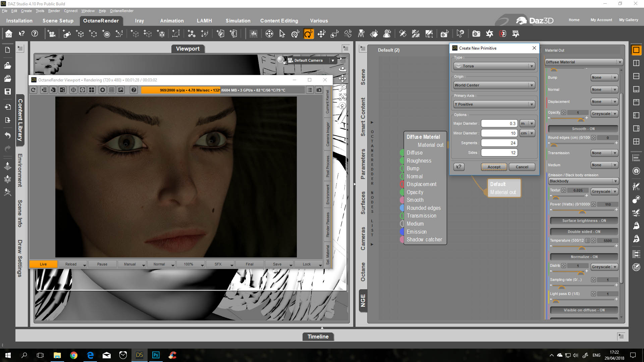Screen dimensions: 644x362
Task: Click the Segments input field
Action: pyautogui.click(x=499, y=143)
